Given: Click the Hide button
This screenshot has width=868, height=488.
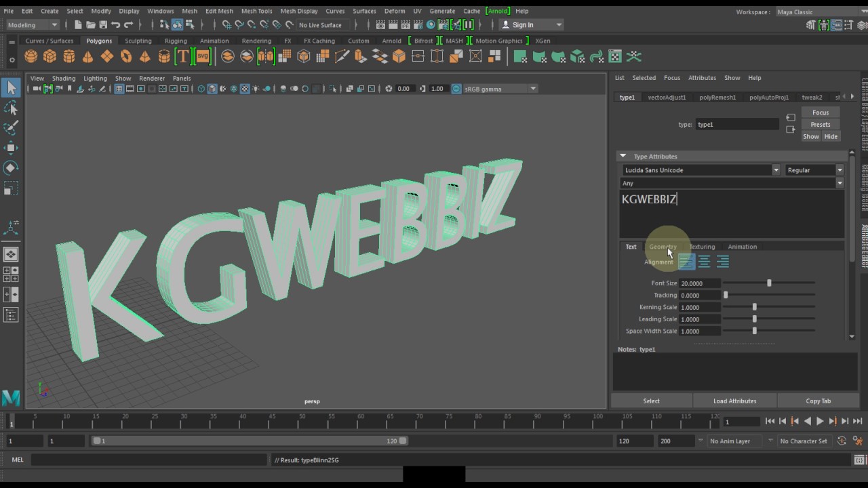Looking at the screenshot, I should (831, 137).
